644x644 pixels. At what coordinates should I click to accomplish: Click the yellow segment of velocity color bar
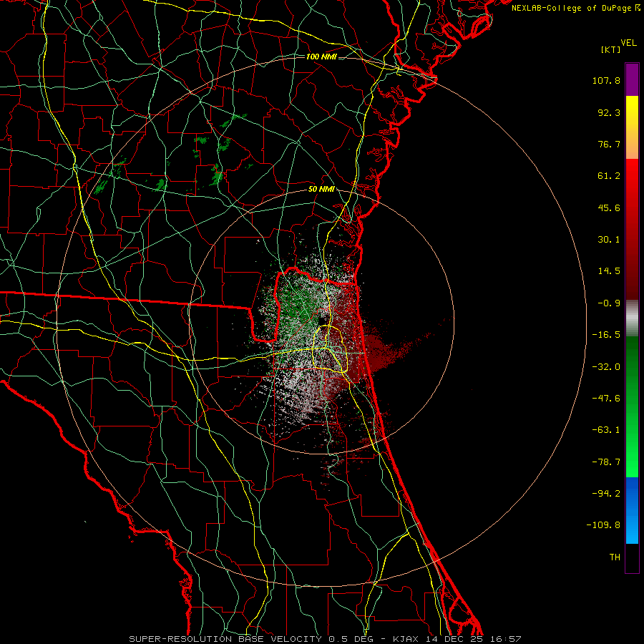coord(632,127)
